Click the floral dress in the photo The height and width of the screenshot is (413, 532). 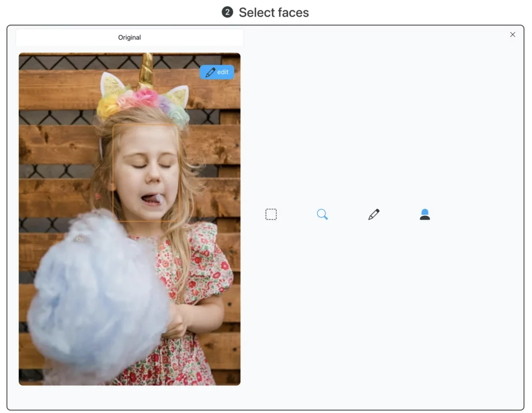coord(203,270)
